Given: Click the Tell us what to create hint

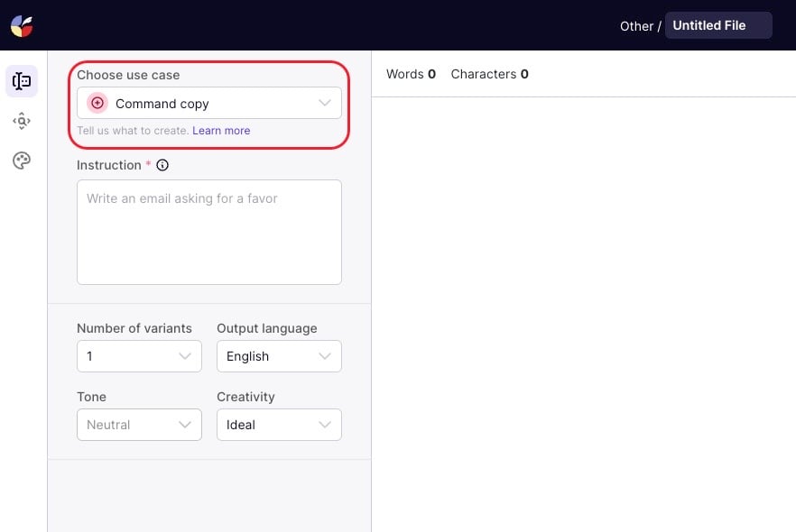Looking at the screenshot, I should click(132, 131).
